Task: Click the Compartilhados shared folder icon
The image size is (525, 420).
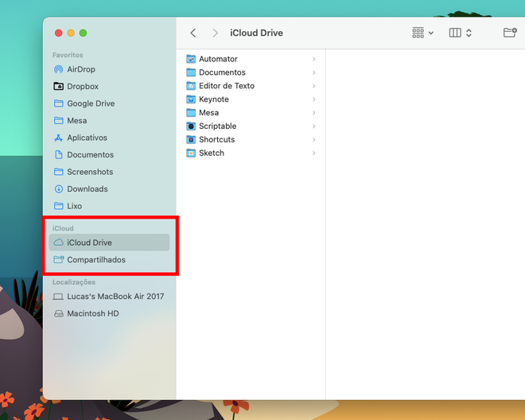Action: (59, 259)
